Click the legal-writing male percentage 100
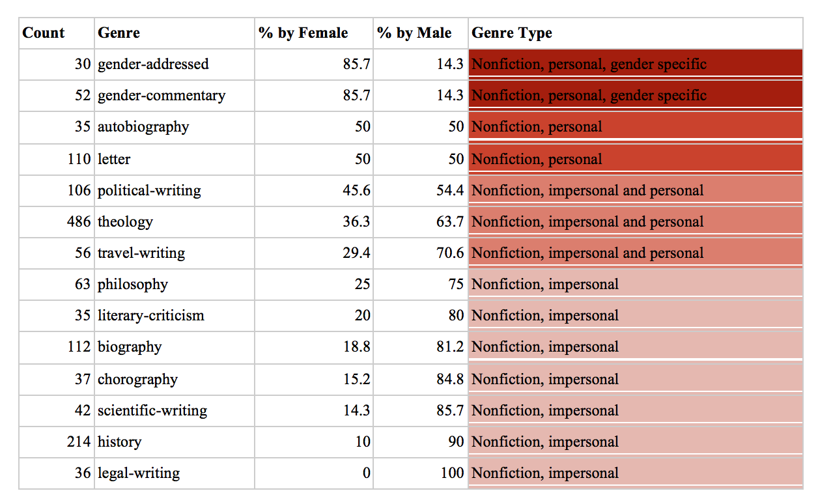818x504 pixels. click(452, 473)
